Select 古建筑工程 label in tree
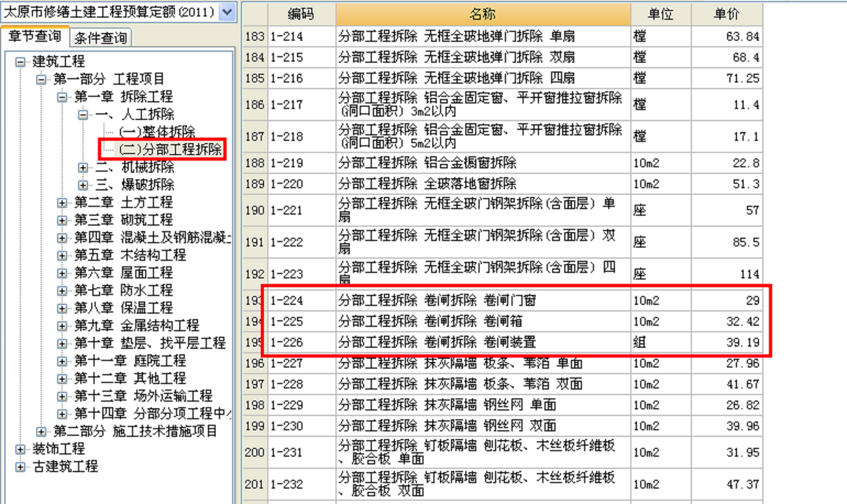Viewport: 847px width, 504px height. 65,466
